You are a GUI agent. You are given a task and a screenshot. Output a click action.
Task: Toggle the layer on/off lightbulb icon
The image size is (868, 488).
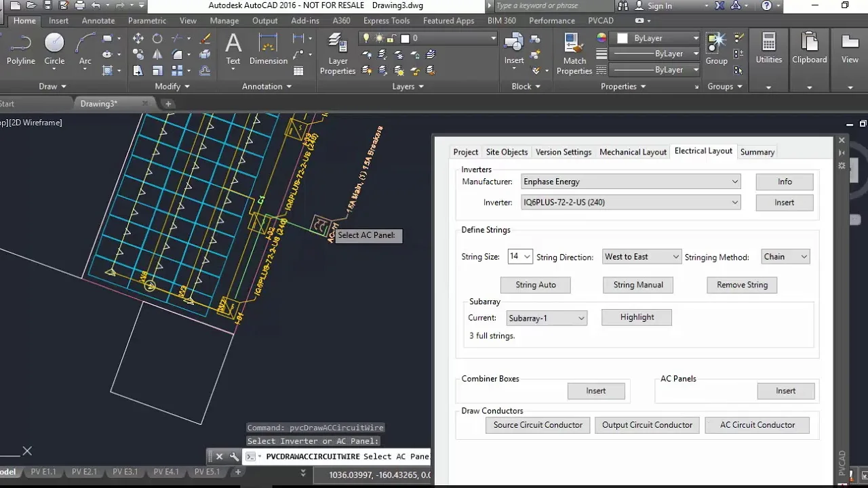point(367,39)
